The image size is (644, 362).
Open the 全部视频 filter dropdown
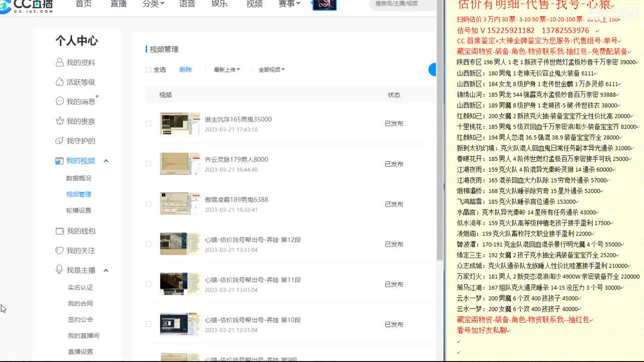tap(272, 70)
